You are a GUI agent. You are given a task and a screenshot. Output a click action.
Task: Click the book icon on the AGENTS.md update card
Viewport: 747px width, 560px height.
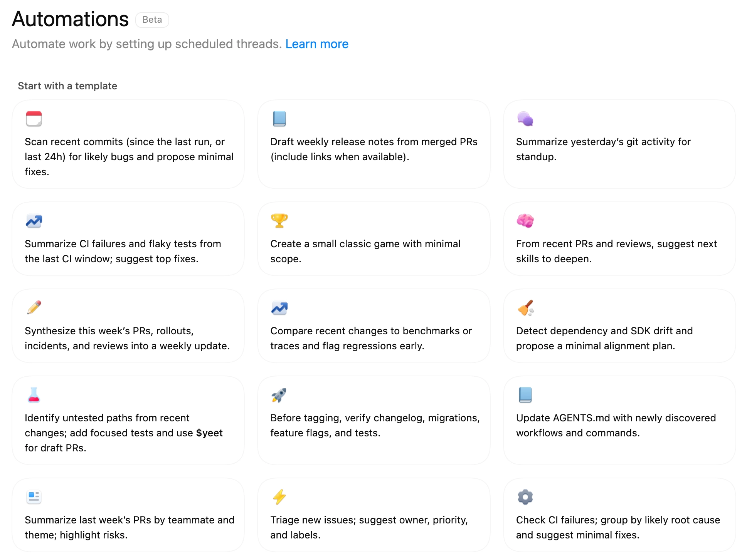[x=525, y=395]
